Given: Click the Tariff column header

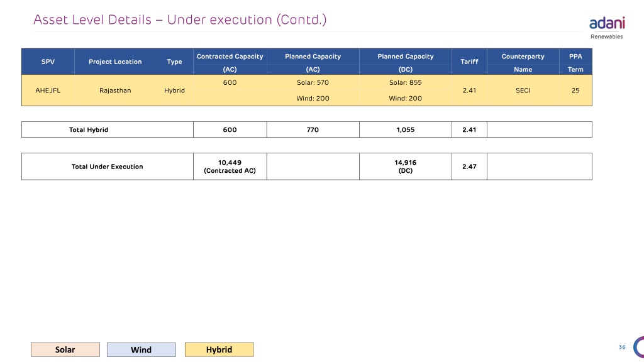Looking at the screenshot, I should (x=469, y=62).
